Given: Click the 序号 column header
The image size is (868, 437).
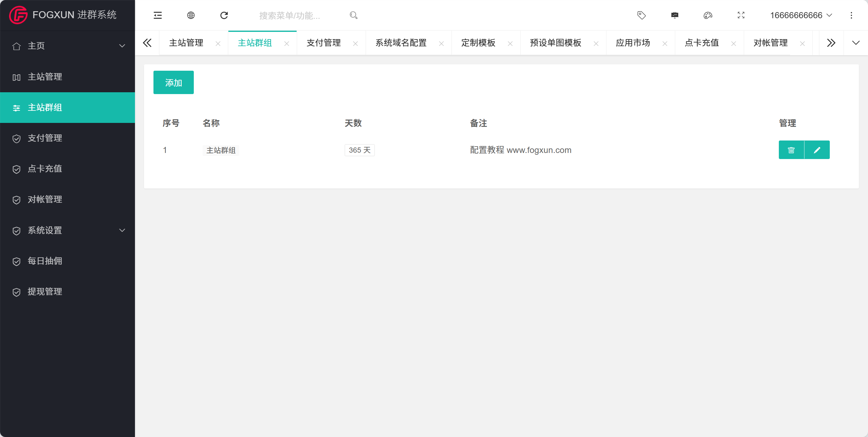Looking at the screenshot, I should coord(171,123).
